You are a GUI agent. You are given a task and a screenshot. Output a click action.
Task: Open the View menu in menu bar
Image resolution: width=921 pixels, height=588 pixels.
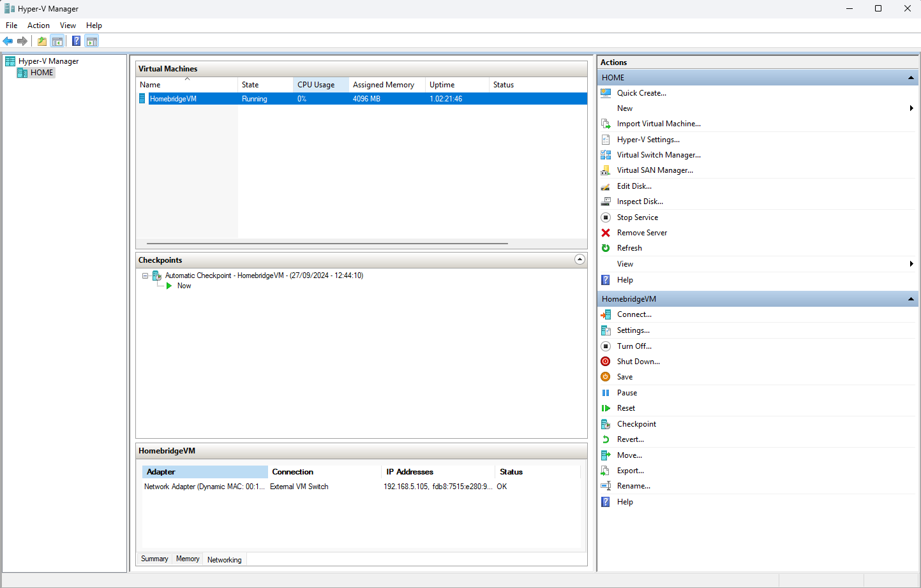(x=68, y=26)
